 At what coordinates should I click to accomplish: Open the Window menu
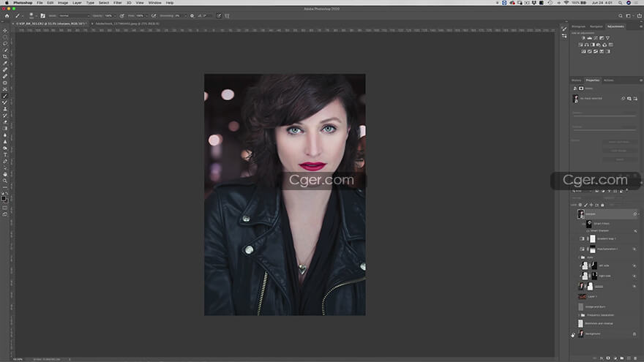point(155,2)
